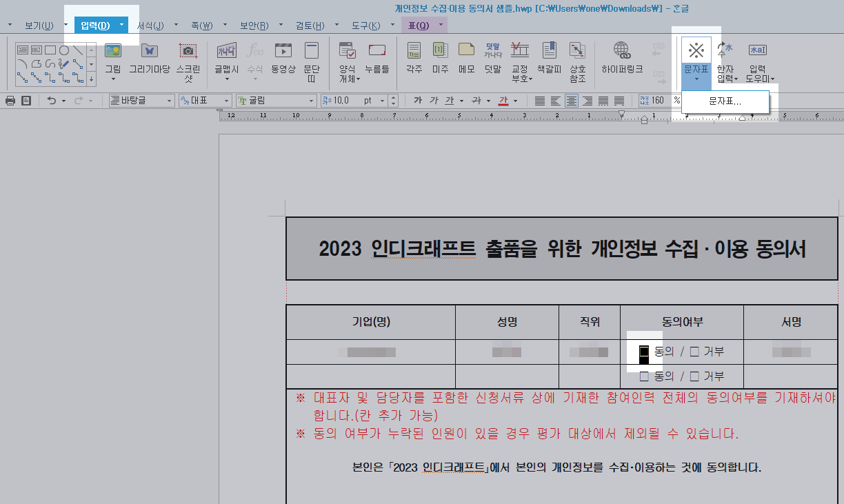Select the ellipse shape tool
This screenshot has height=504, width=844.
pyautogui.click(x=64, y=50)
